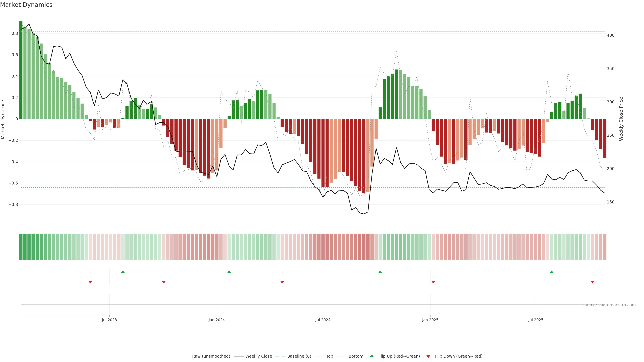
Task: Click the source sharemaestro.com text
Action: pyautogui.click(x=609, y=305)
